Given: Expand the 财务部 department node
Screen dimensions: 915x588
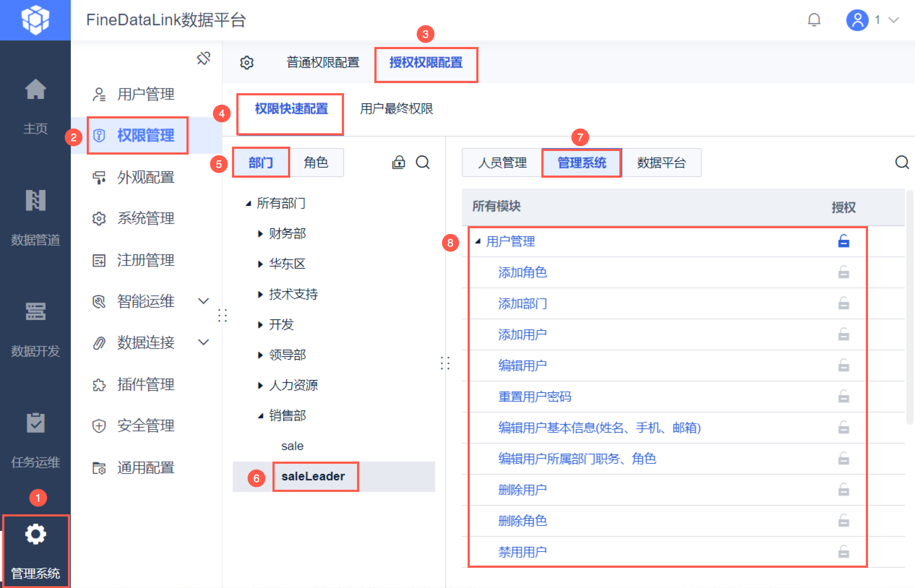Looking at the screenshot, I should point(260,234).
